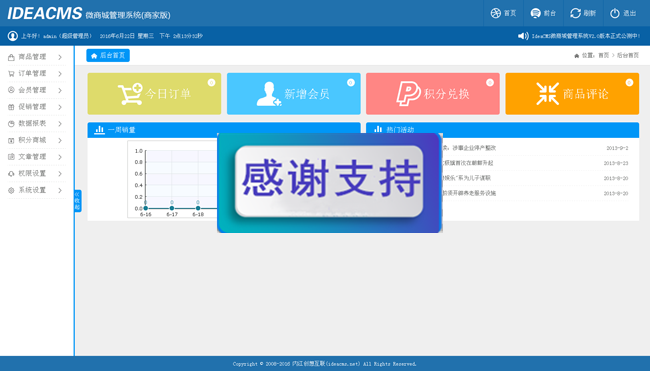Expand the 系统设置 menu chevron
The image size is (650, 371).
click(60, 190)
